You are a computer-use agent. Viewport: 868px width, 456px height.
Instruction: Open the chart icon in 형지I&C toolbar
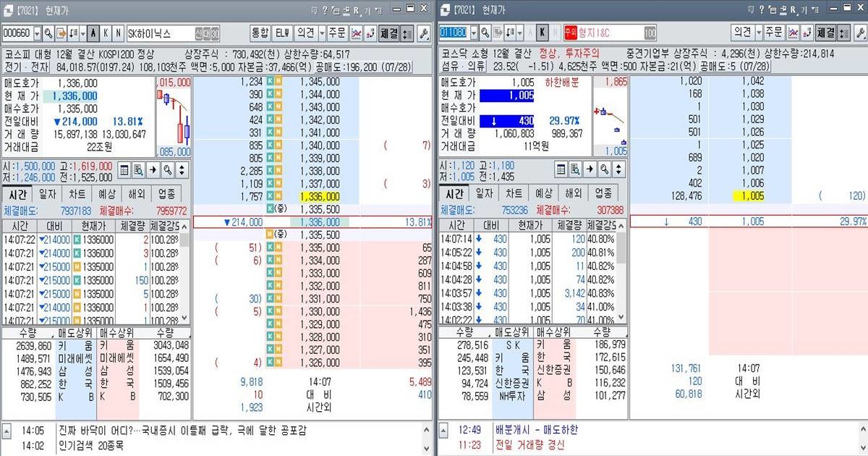[x=793, y=33]
